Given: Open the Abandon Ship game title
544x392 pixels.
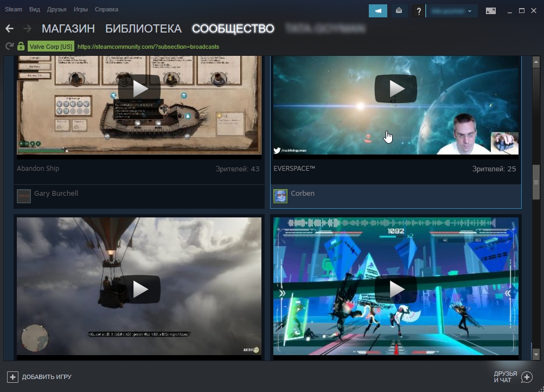Looking at the screenshot, I should [x=38, y=169].
